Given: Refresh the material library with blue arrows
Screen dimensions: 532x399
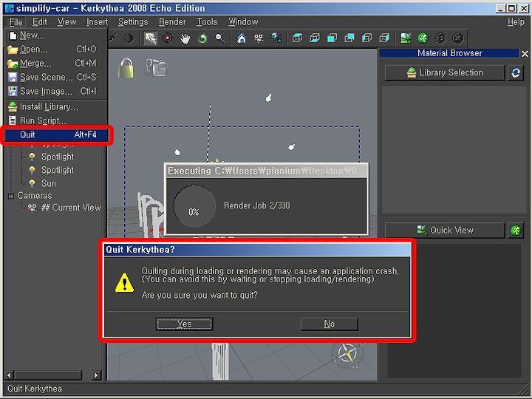Looking at the screenshot, I should pyautogui.click(x=516, y=73).
